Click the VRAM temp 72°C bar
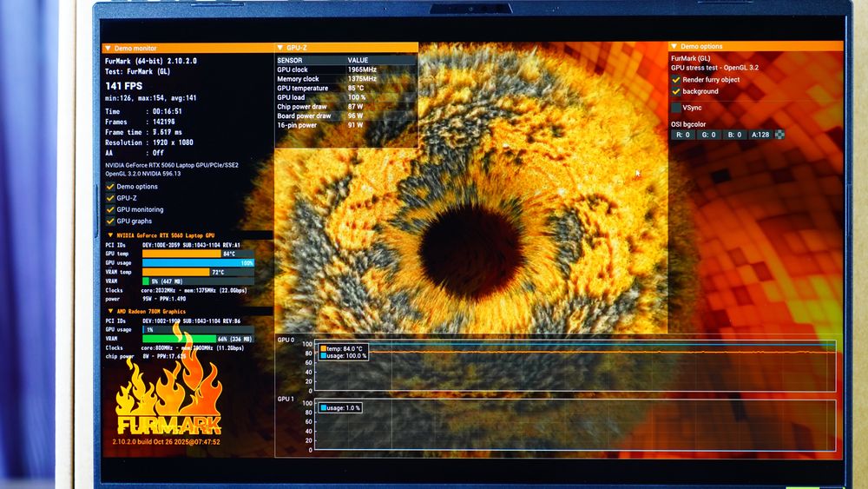Viewport: 868px width, 489px height. [x=198, y=272]
